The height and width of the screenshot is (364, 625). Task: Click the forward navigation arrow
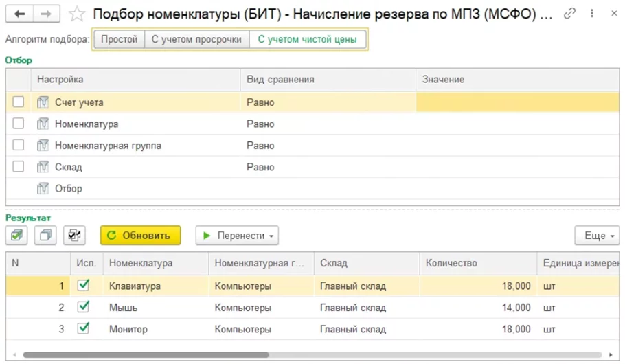pos(45,14)
